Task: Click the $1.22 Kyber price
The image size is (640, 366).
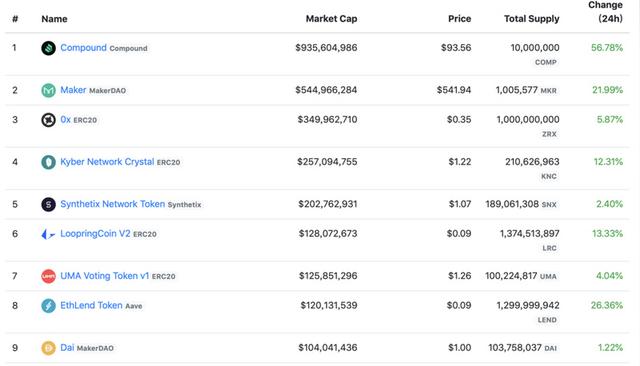Action: [460, 162]
